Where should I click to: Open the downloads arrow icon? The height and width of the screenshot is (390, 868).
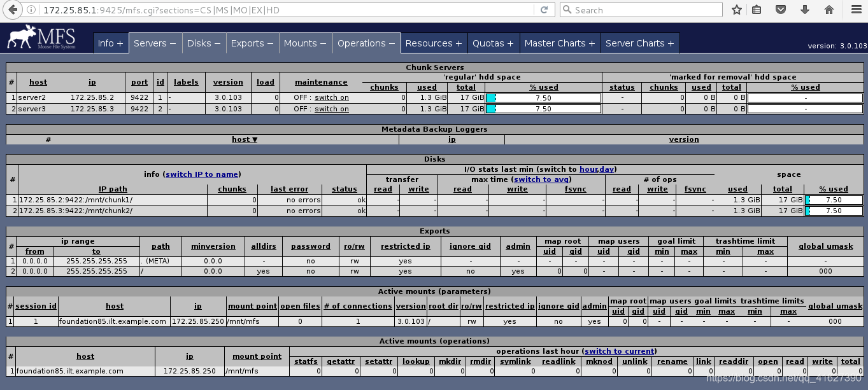click(x=805, y=10)
